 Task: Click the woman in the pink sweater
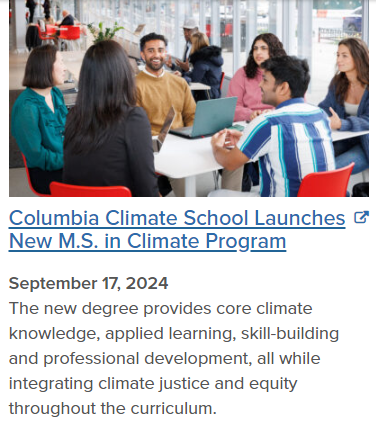[x=255, y=78]
